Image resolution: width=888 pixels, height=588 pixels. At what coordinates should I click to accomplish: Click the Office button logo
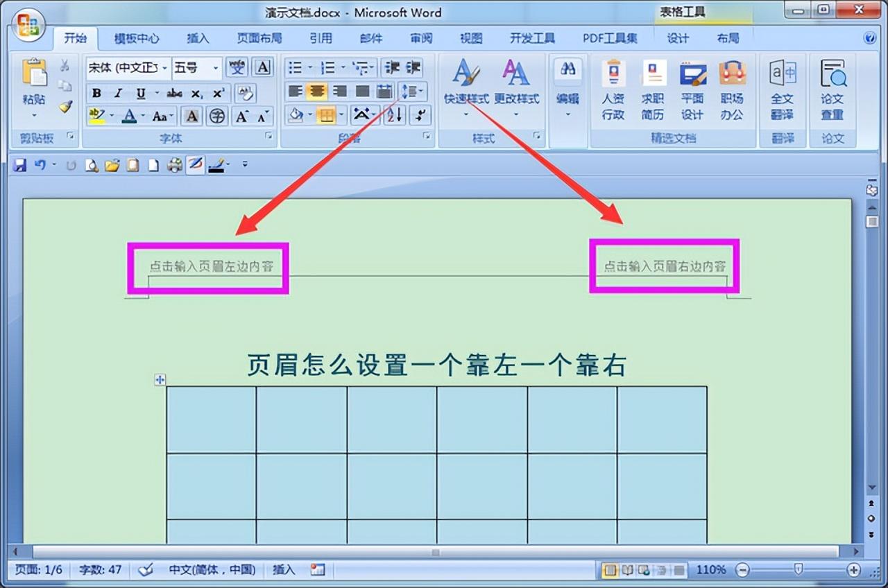[x=28, y=25]
